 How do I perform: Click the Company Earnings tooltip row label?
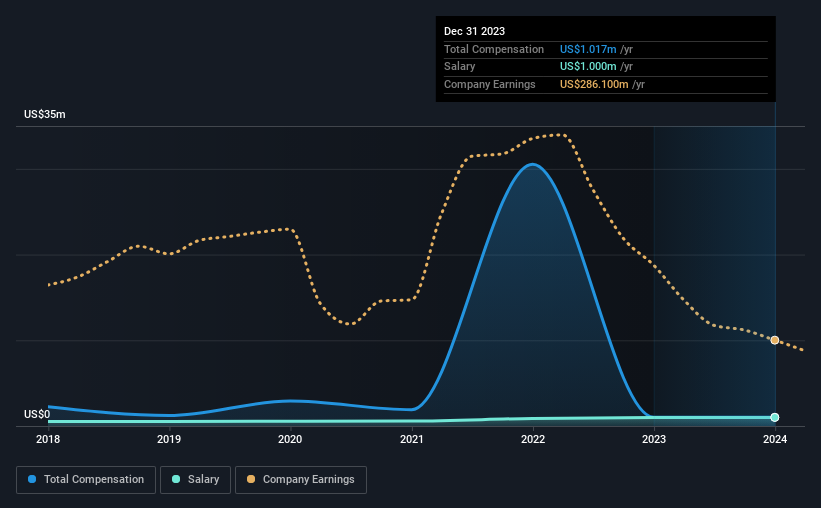490,84
